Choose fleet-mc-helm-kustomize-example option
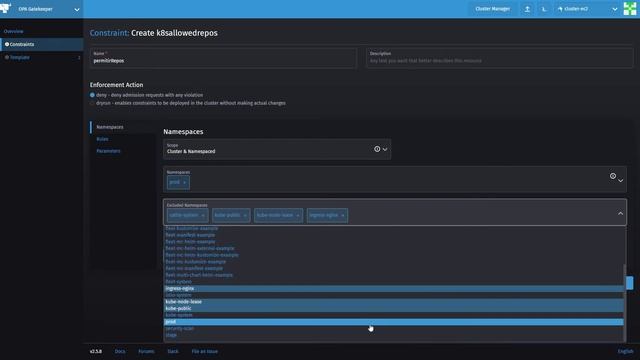Screen dimensions: 640x360 [x=393, y=255]
